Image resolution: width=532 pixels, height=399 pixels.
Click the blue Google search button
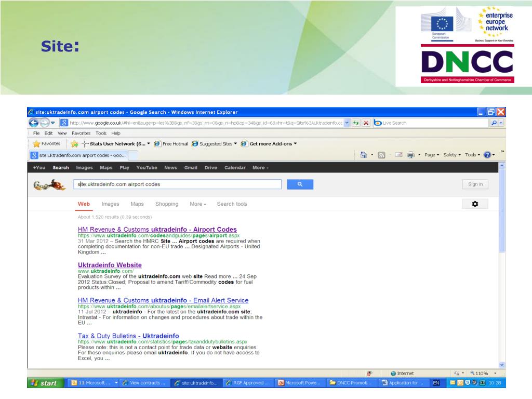[300, 184]
